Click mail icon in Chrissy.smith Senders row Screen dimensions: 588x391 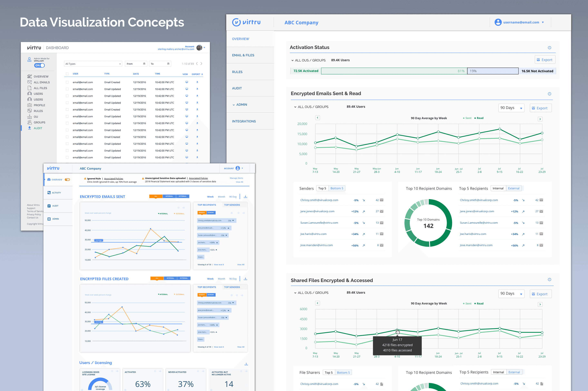[381, 200]
